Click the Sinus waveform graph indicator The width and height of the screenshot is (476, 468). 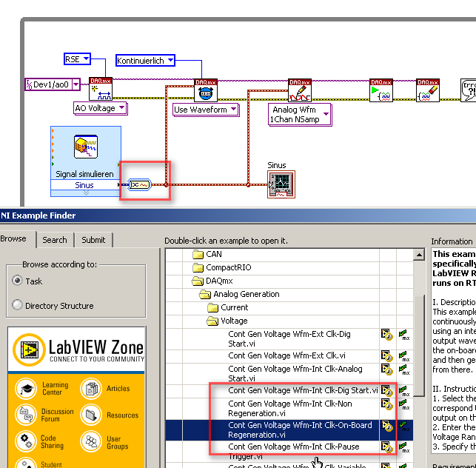point(281,184)
